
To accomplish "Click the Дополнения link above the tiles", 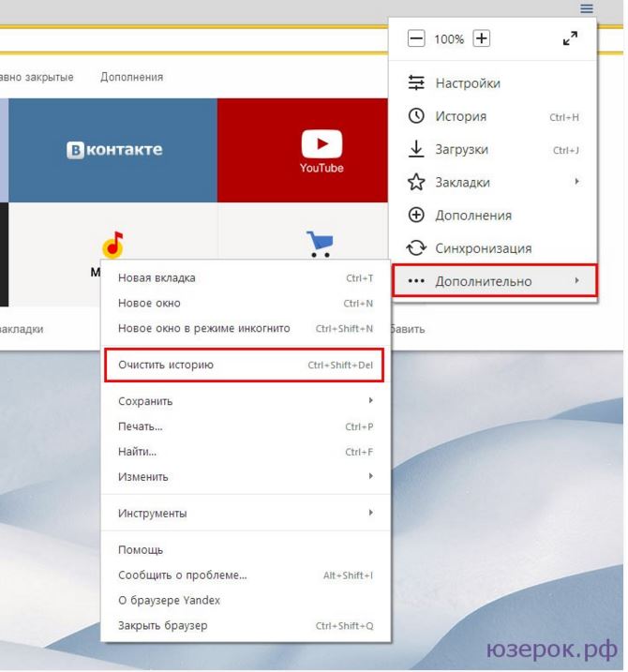I will (x=131, y=77).
